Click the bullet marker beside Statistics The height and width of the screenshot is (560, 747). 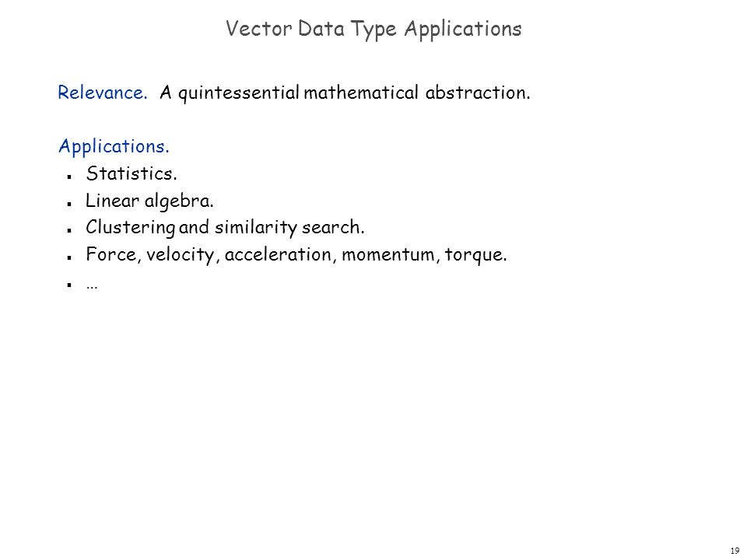point(69,177)
